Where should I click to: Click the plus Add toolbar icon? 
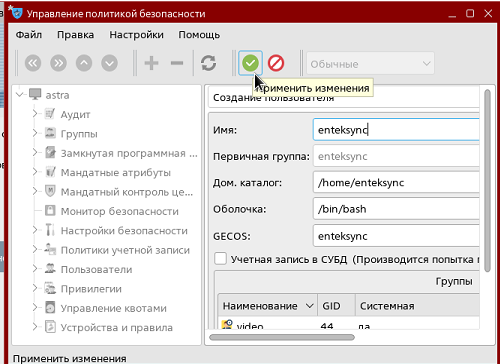coord(151,63)
